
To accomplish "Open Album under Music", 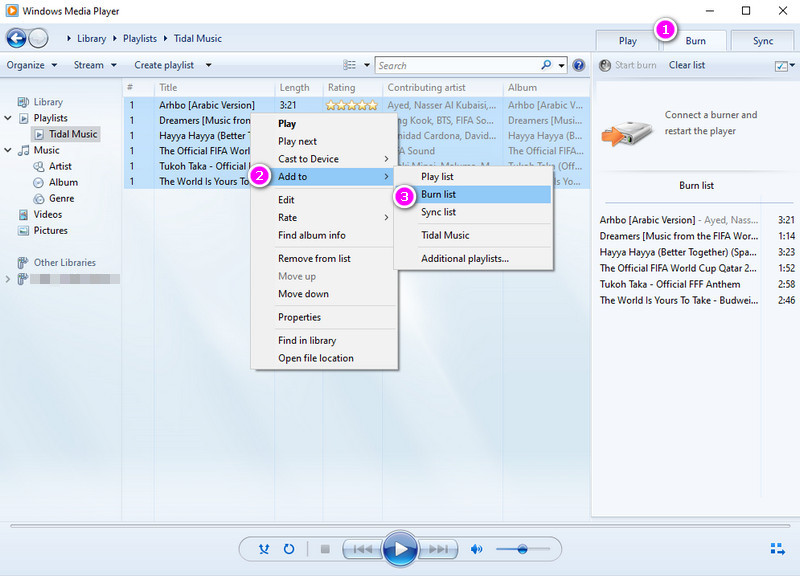I will click(63, 182).
